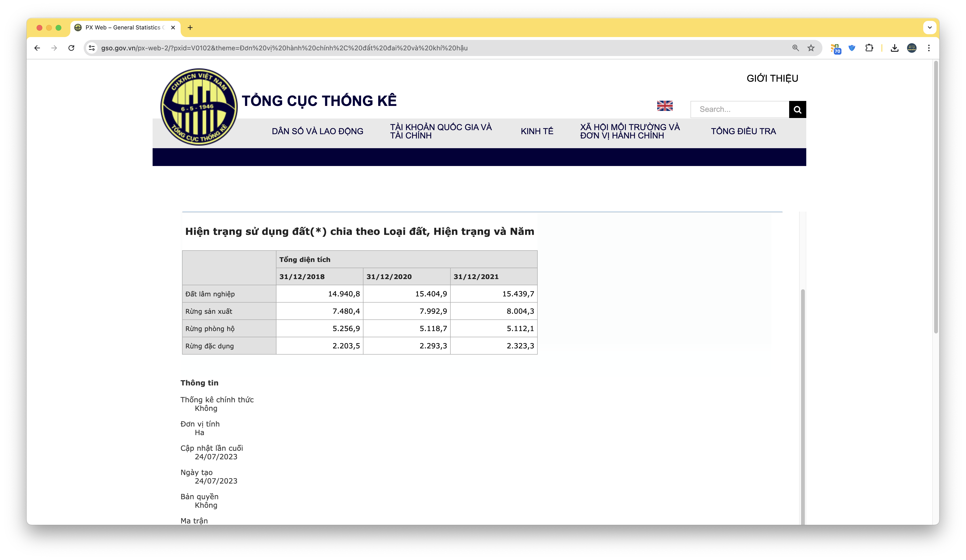Click the value 5.256,9

point(346,328)
